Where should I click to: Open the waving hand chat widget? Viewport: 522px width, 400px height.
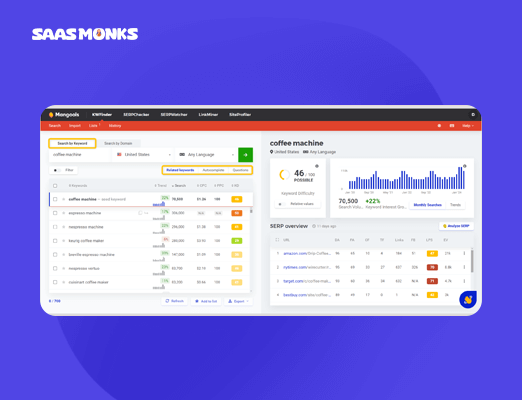coord(468,299)
